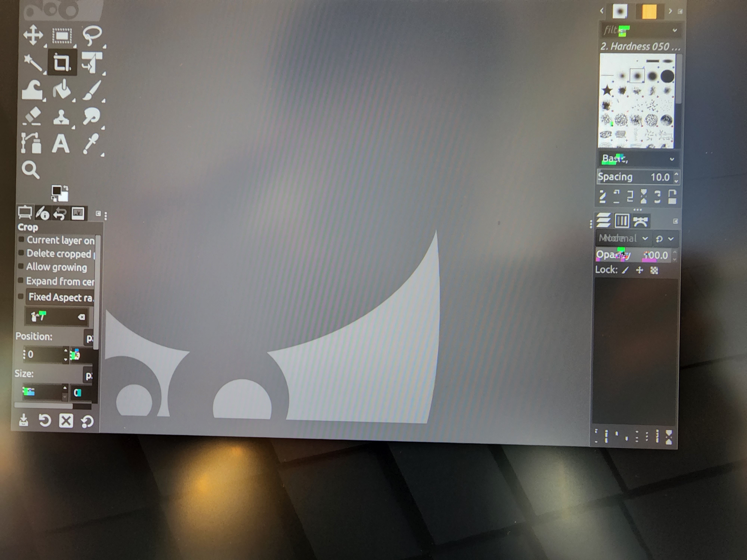Select the Text tool
The width and height of the screenshot is (747, 560).
(61, 144)
